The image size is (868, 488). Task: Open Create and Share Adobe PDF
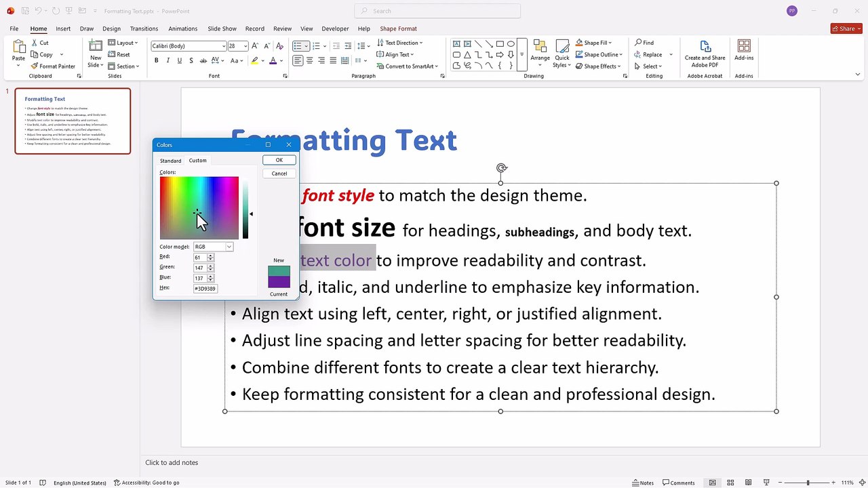(x=705, y=54)
